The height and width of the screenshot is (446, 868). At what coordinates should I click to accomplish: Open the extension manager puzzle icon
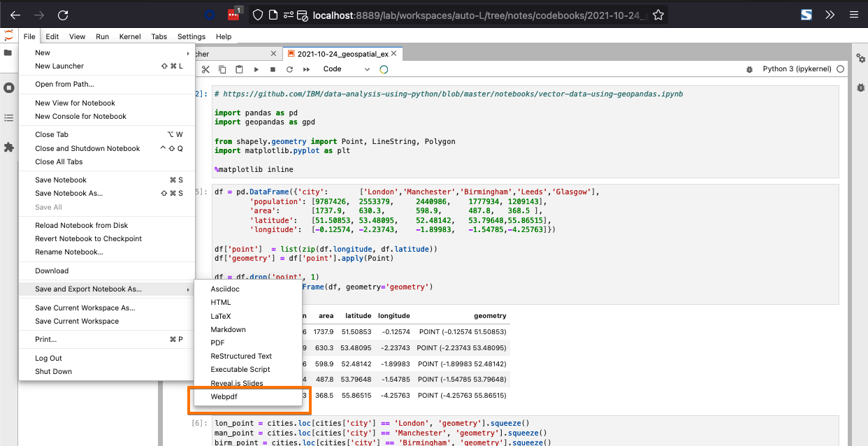point(9,148)
